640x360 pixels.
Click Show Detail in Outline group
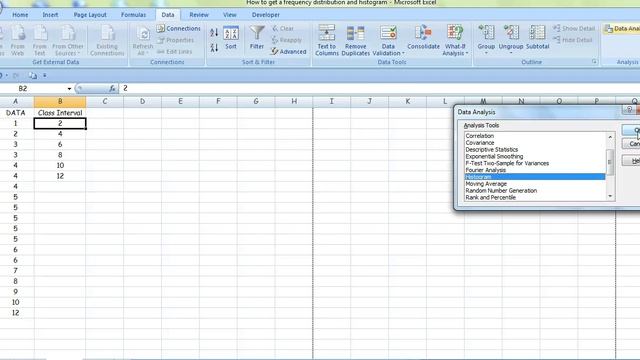click(x=574, y=28)
